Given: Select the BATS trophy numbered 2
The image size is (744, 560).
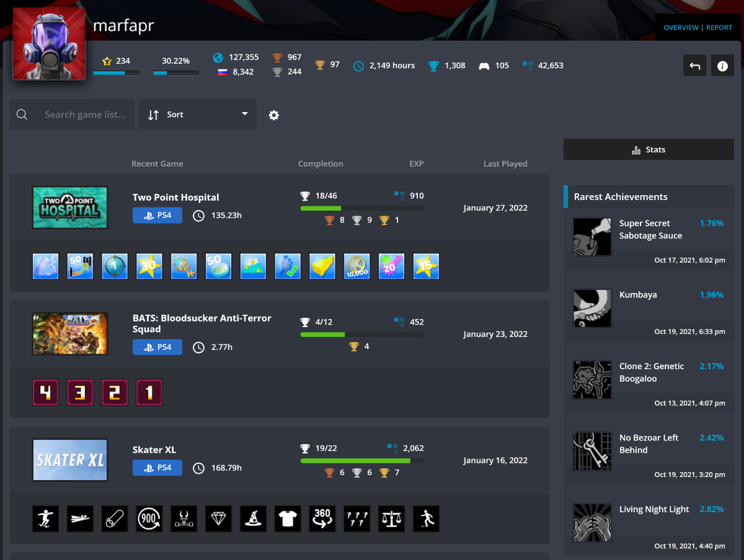Looking at the screenshot, I should pos(115,393).
